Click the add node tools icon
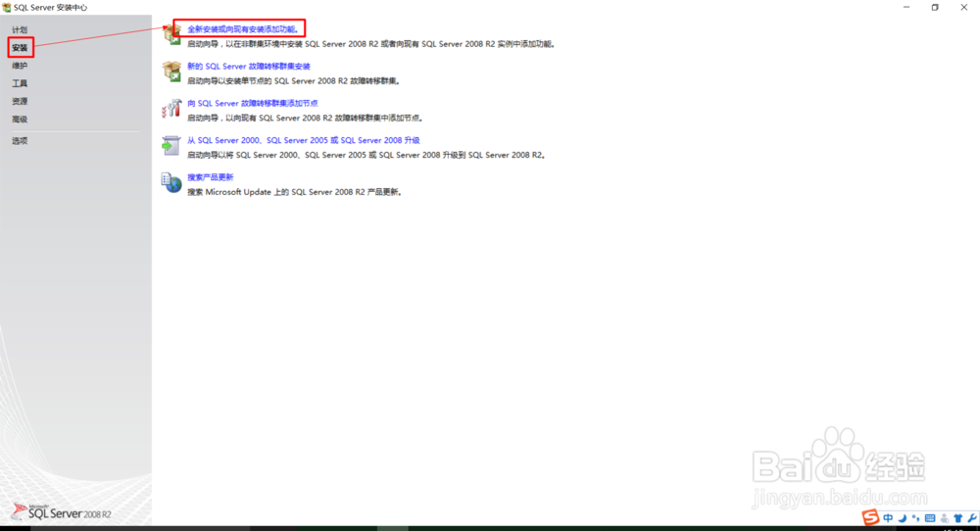This screenshot has height=531, width=980. coord(171,109)
